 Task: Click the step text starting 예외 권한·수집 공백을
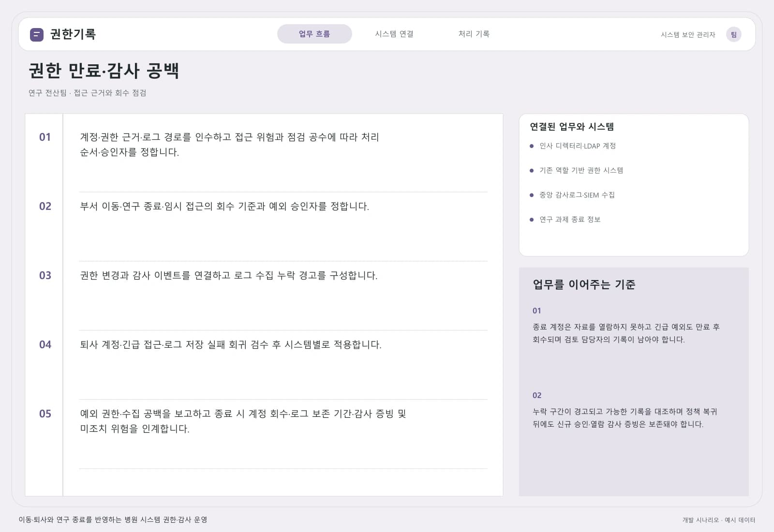click(243, 421)
